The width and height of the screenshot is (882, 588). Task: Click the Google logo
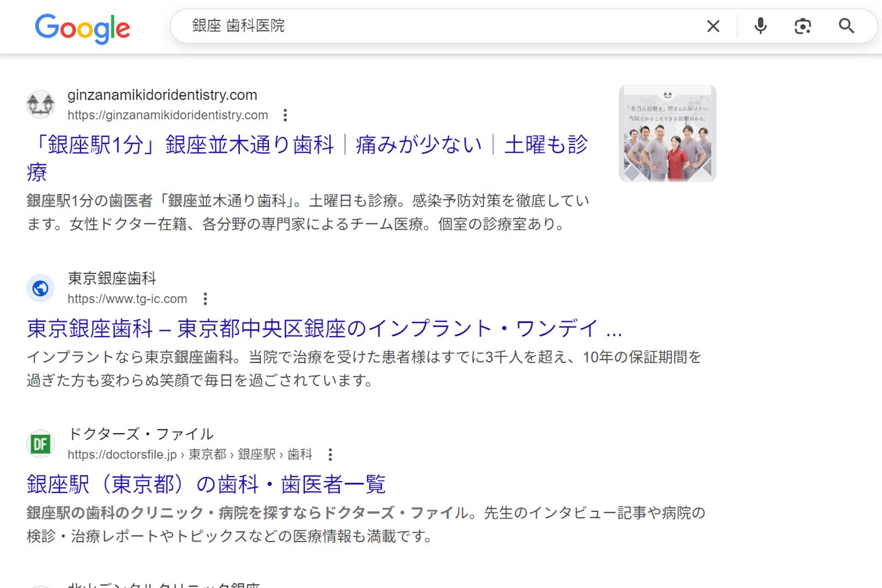pos(83,28)
